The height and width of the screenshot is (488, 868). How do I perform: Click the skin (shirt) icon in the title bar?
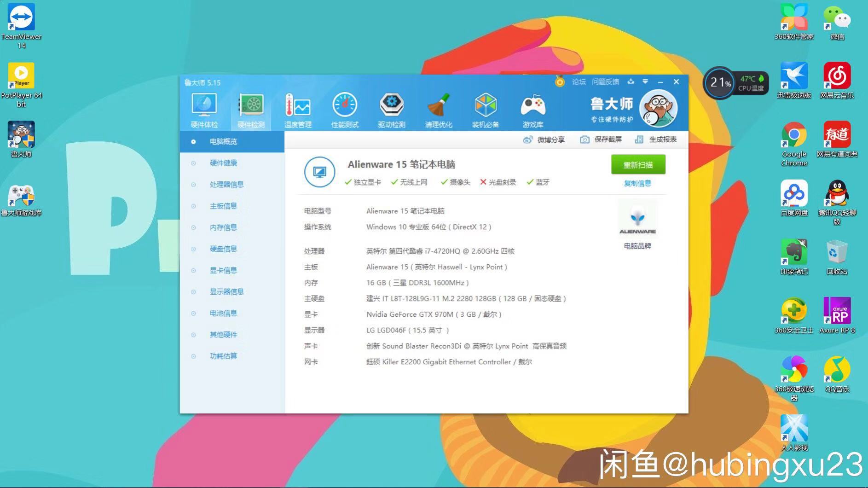[631, 81]
